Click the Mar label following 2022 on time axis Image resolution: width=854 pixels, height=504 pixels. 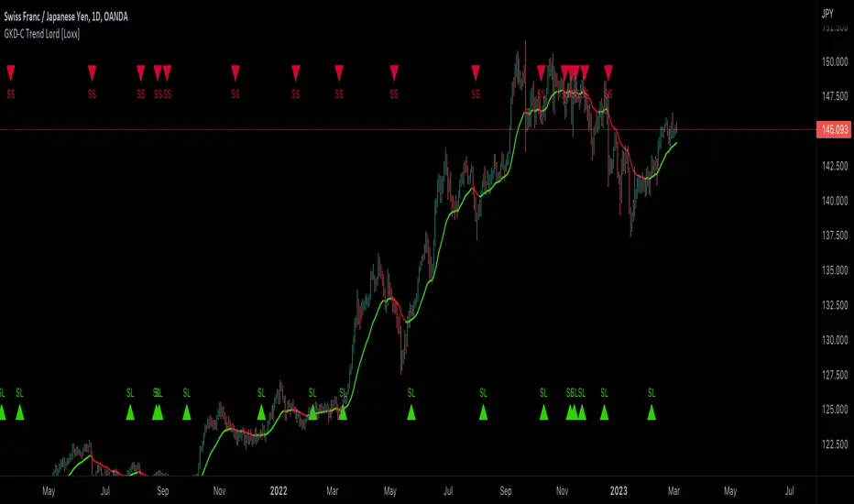pos(333,491)
